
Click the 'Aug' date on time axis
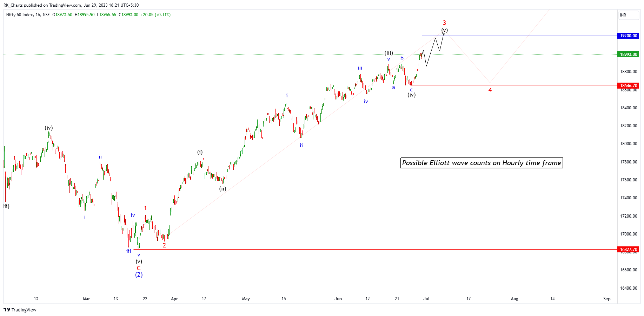coord(514,299)
